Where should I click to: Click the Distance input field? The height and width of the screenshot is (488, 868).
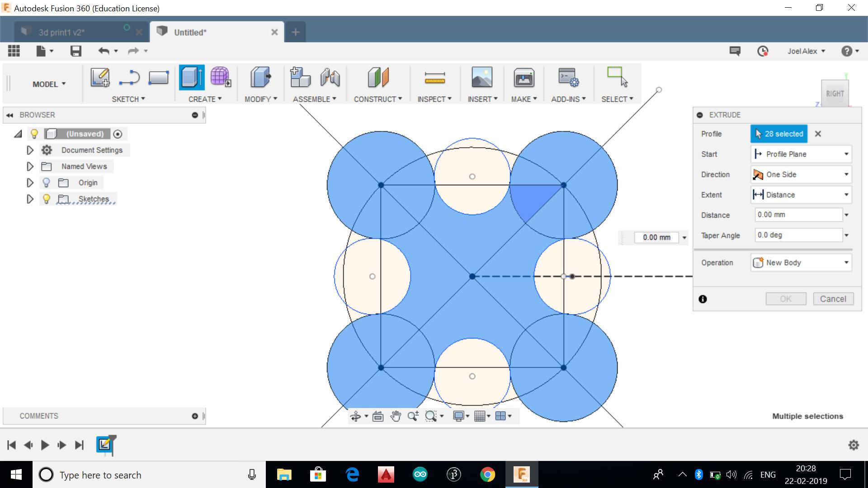tap(798, 215)
